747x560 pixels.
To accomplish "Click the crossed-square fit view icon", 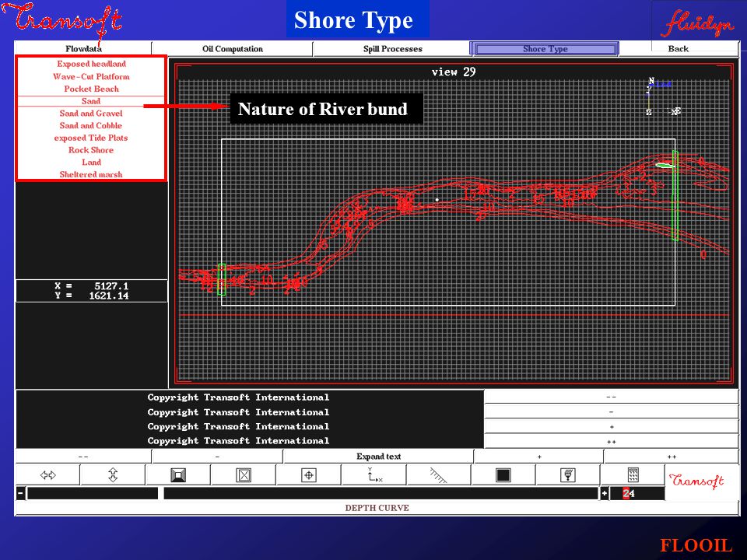I will pos(244,474).
